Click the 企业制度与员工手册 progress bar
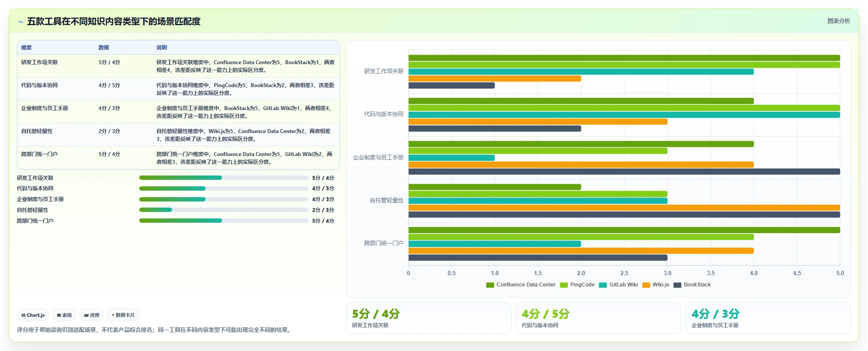The image size is (868, 351). pos(224,199)
